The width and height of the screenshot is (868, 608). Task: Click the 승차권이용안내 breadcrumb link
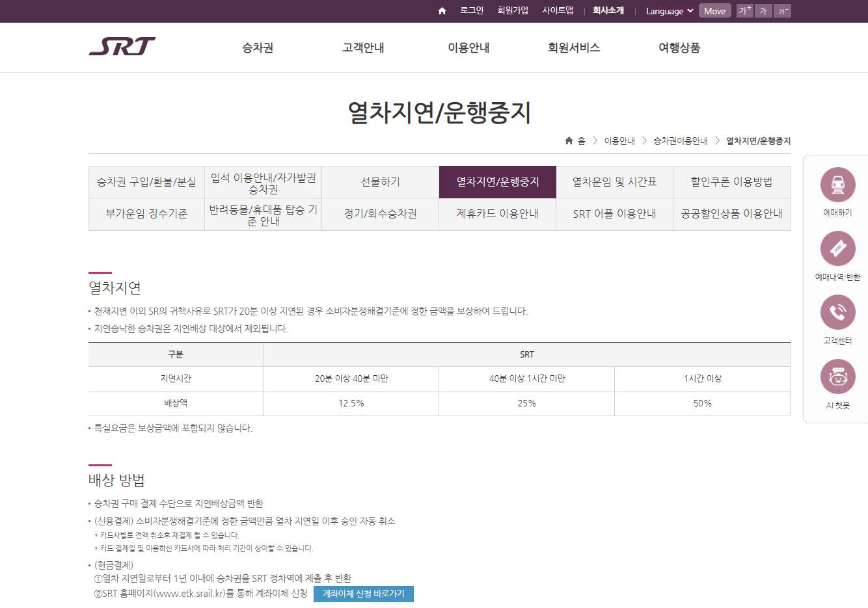[x=681, y=140]
